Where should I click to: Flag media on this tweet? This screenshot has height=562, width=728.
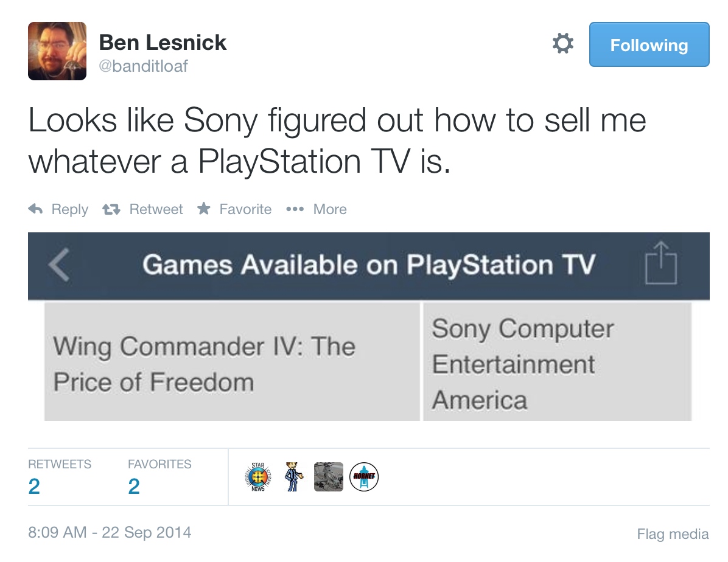673,534
